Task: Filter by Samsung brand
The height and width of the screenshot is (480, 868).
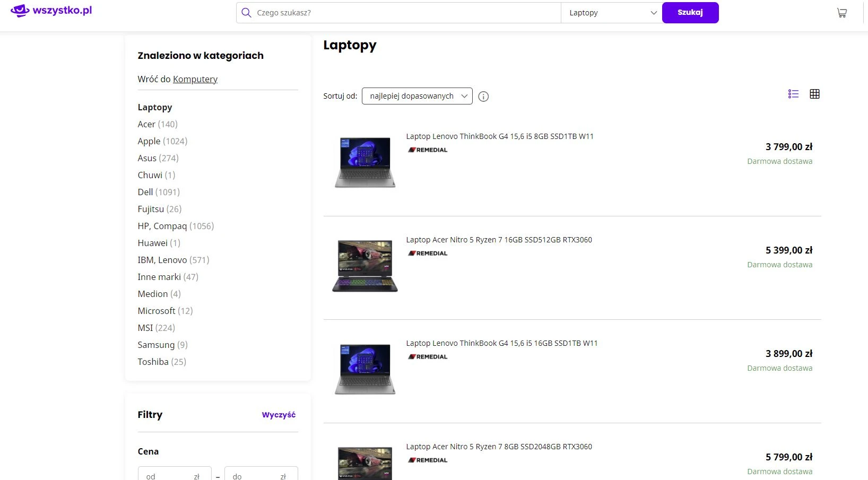Action: coord(163,345)
